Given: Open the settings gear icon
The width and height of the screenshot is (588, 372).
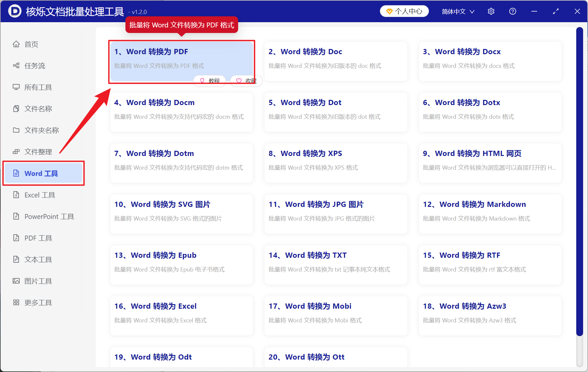Looking at the screenshot, I should pos(491,11).
